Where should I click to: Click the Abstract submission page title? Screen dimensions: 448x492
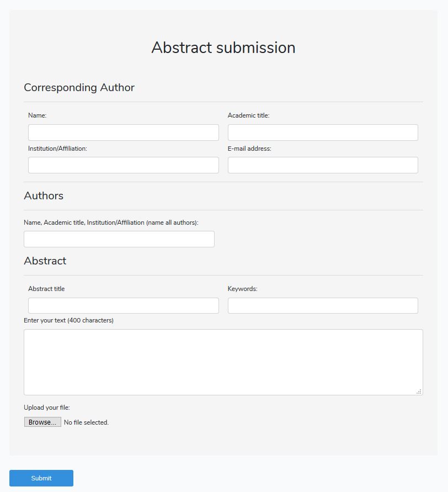click(223, 48)
